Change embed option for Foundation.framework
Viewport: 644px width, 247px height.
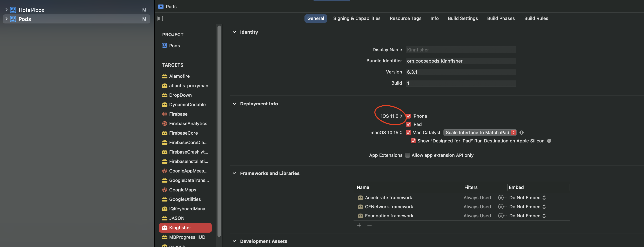(x=528, y=216)
